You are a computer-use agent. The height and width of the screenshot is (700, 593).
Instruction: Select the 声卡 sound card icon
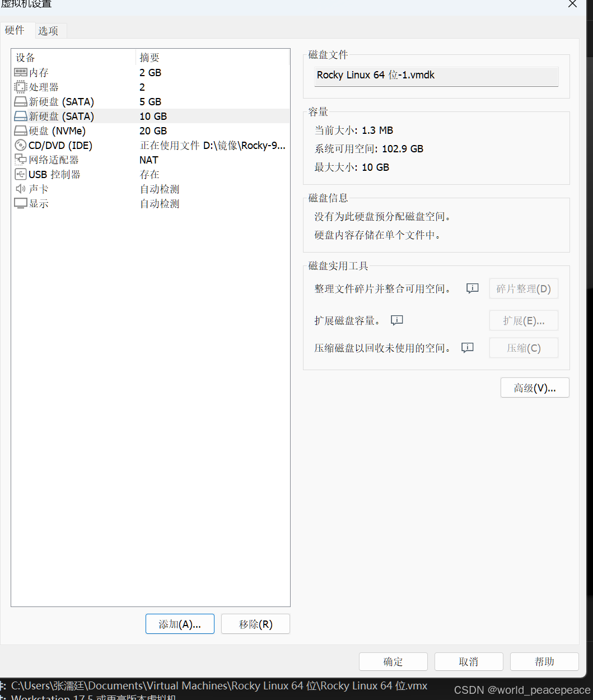click(20, 189)
